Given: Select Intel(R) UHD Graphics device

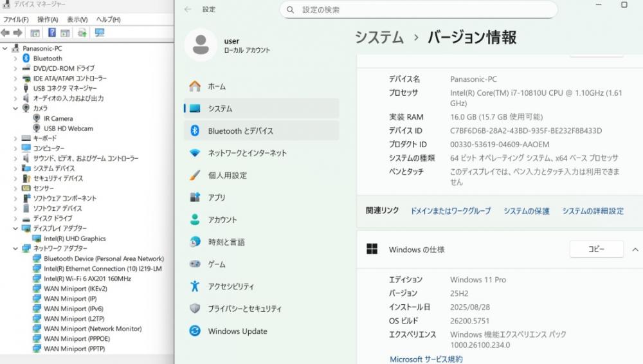Looking at the screenshot, I should click(x=75, y=239).
